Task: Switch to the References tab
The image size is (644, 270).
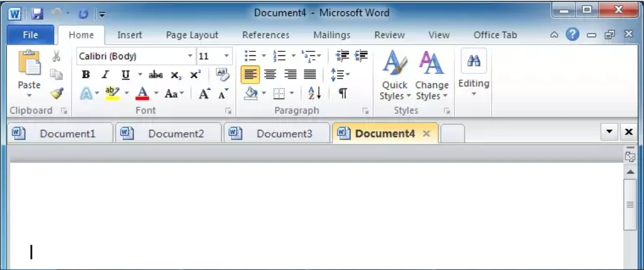Action: (266, 36)
